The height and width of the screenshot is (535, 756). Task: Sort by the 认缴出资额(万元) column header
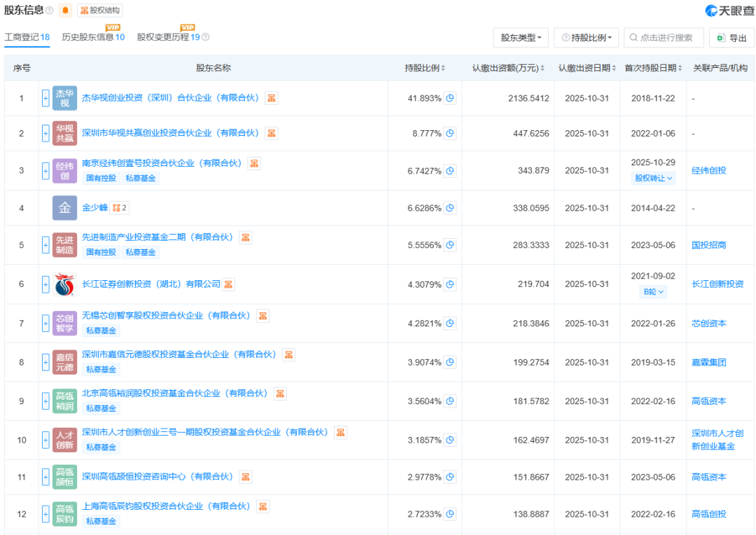[508, 68]
